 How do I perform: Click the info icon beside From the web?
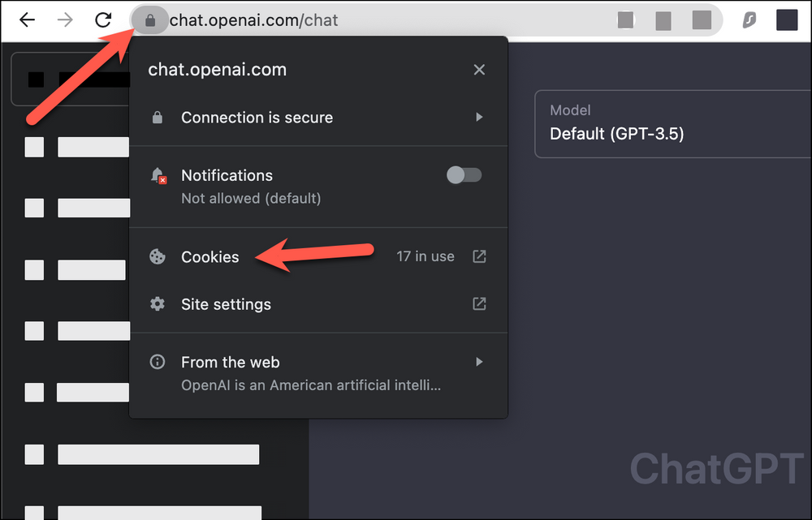pyautogui.click(x=157, y=362)
